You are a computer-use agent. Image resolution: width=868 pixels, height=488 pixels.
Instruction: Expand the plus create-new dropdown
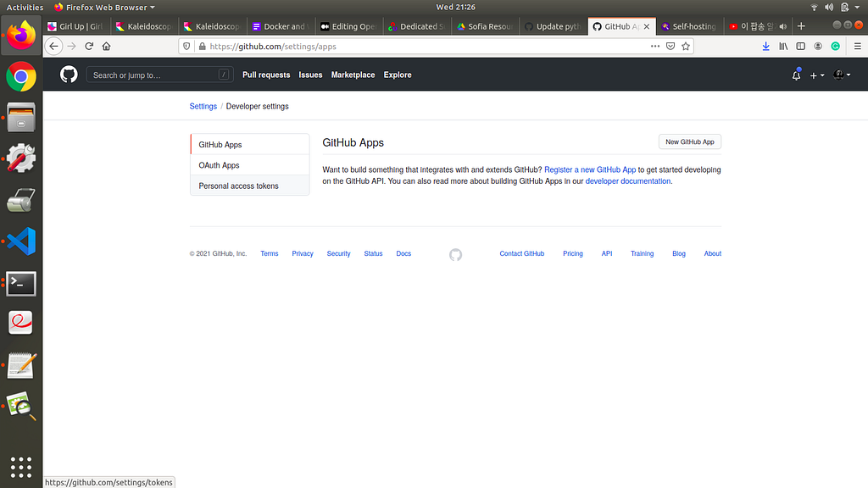coord(817,75)
